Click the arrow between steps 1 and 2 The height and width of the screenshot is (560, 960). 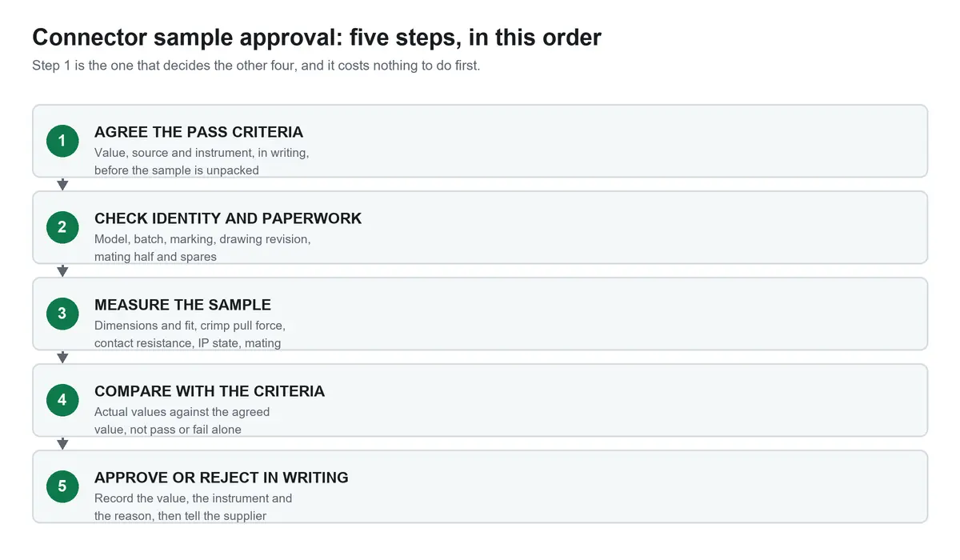[62, 185]
